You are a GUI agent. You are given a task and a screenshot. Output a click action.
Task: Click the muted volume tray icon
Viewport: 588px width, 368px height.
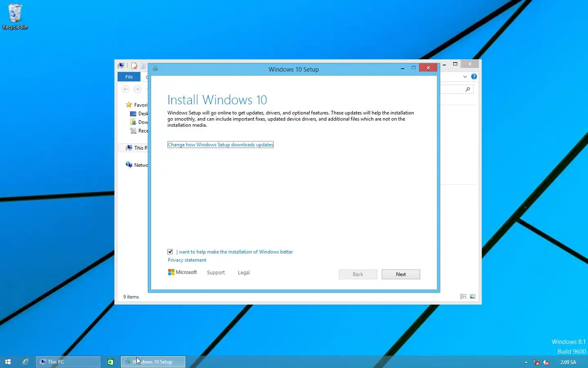546,362
